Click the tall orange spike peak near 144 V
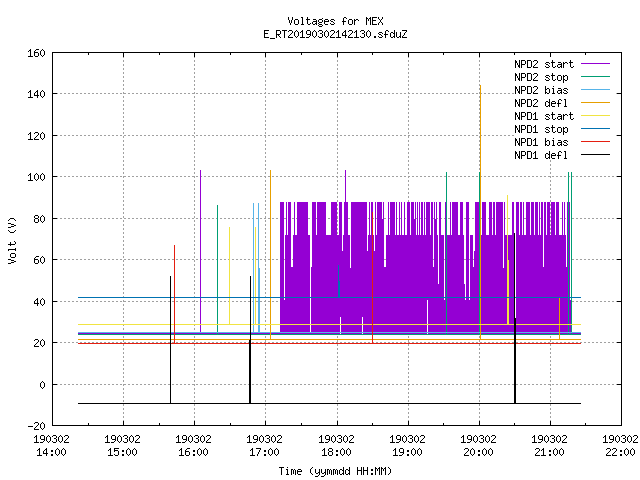The height and width of the screenshot is (480, 640). tap(480, 87)
